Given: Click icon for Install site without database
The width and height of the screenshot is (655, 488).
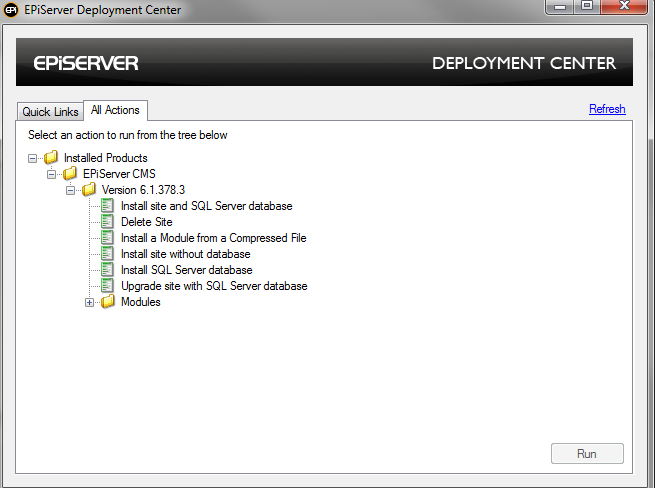Looking at the screenshot, I should 107,254.
